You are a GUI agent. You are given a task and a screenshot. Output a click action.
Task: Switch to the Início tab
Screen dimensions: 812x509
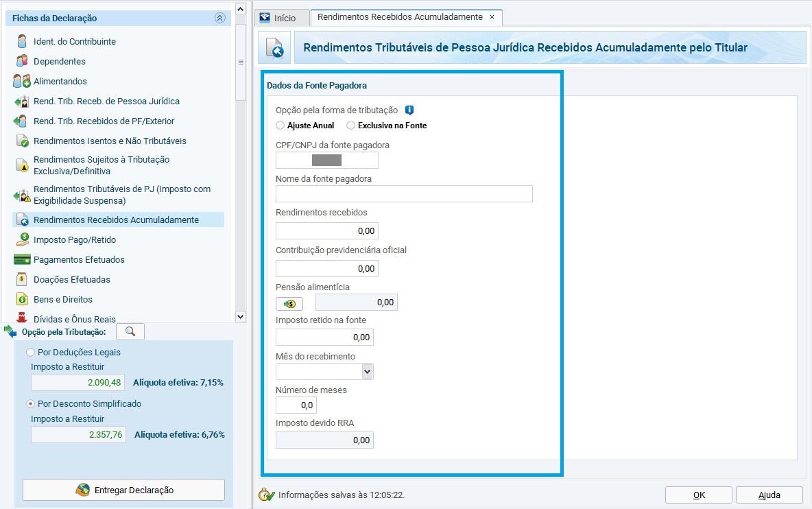pos(278,18)
